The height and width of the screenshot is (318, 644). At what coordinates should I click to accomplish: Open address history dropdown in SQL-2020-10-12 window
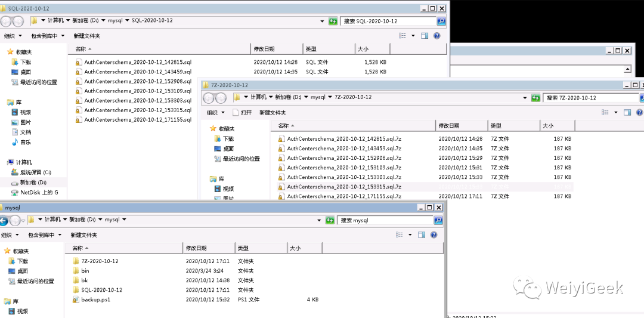coord(323,21)
